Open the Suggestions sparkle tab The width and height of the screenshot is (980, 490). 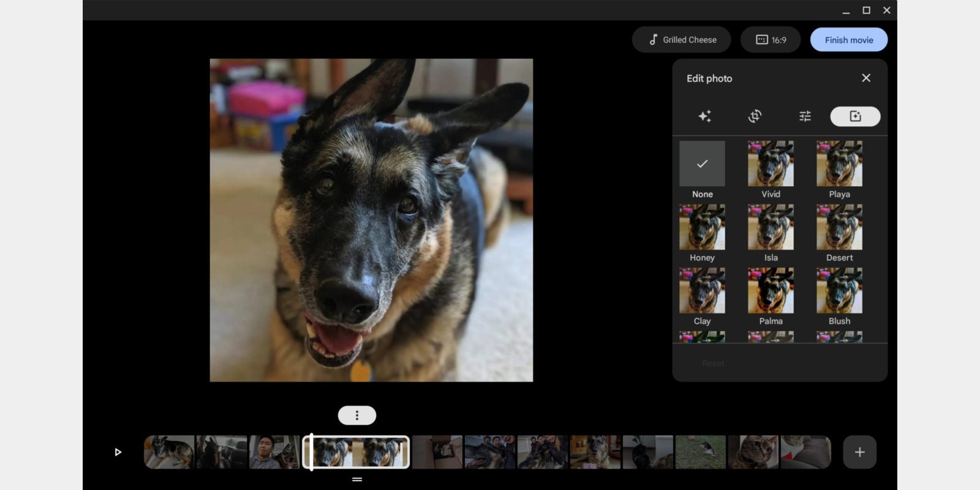[704, 116]
